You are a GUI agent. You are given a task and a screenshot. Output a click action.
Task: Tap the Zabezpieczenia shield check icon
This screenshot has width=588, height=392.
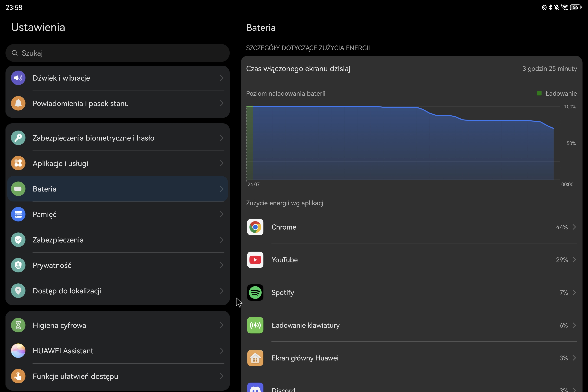tap(18, 240)
